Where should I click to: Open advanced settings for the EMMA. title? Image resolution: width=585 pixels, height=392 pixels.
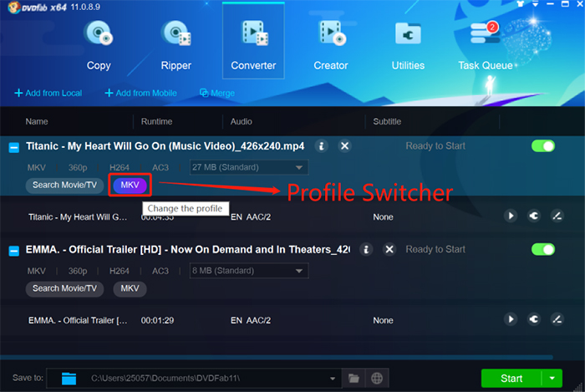534,319
